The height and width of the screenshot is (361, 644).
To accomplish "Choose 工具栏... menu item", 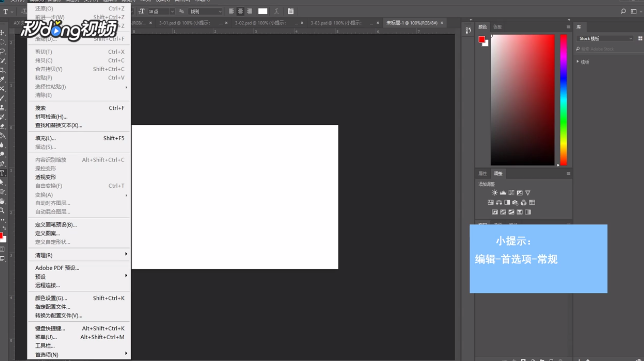I will [79, 345].
